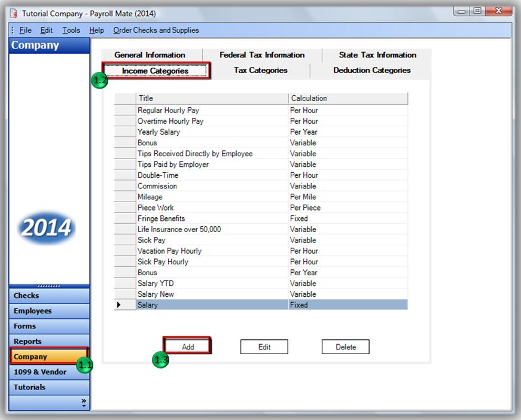Viewport: 521px width, 420px height.
Task: Click the Edit button below the table
Action: [264, 347]
